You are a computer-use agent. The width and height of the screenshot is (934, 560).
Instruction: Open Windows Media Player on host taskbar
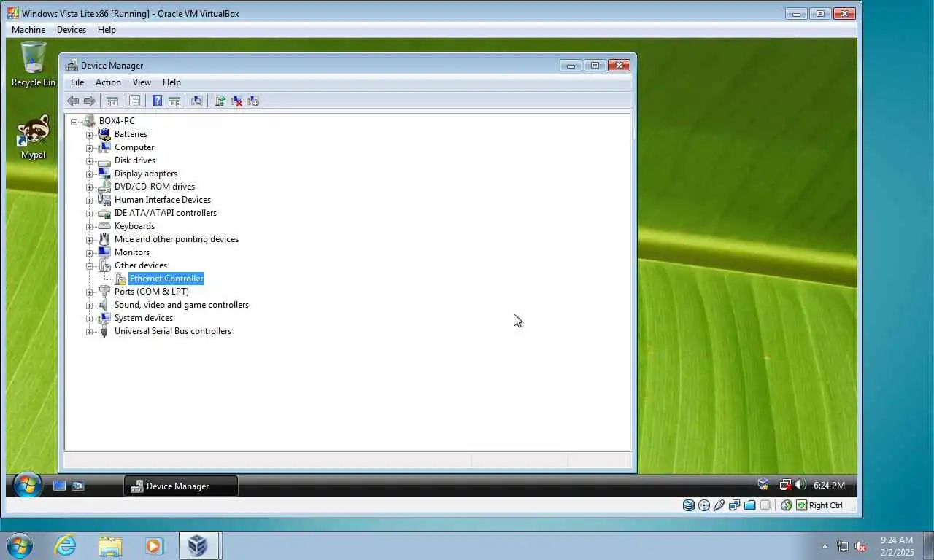[x=154, y=545]
